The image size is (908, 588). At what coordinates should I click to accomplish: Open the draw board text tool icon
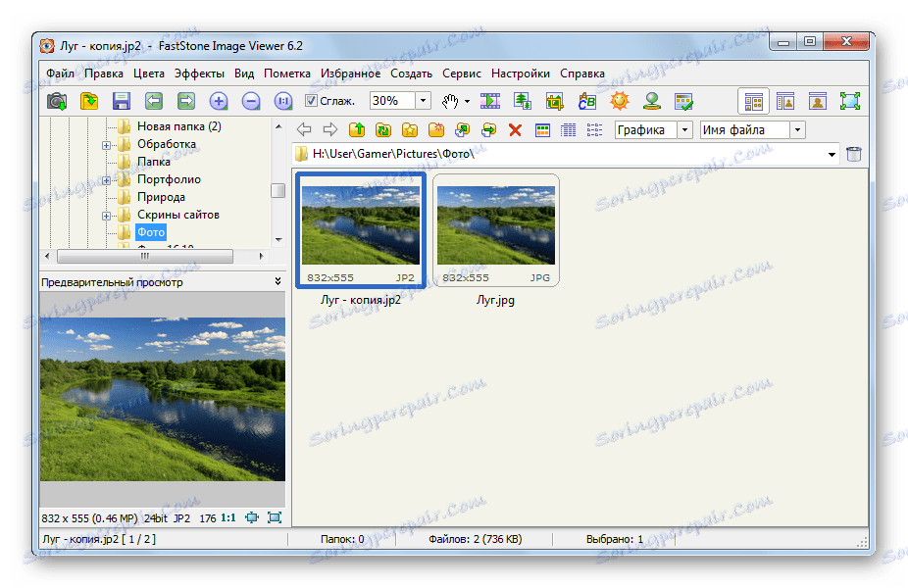tap(587, 101)
